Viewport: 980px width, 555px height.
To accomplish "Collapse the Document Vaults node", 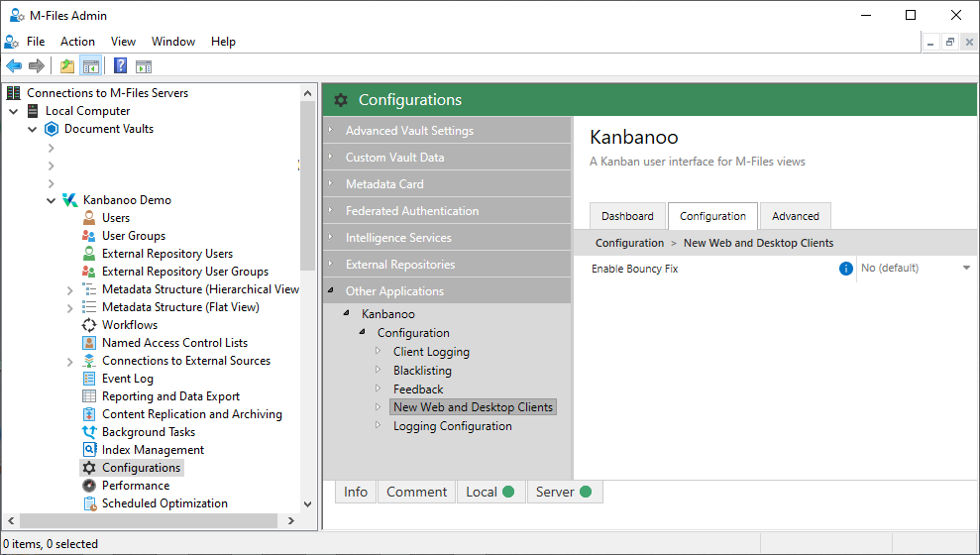I will point(33,130).
